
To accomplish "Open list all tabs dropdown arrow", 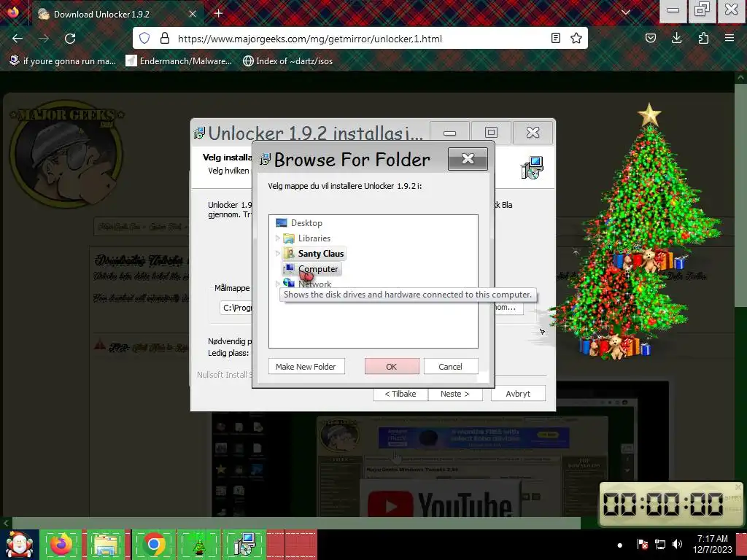I will pyautogui.click(x=626, y=13).
